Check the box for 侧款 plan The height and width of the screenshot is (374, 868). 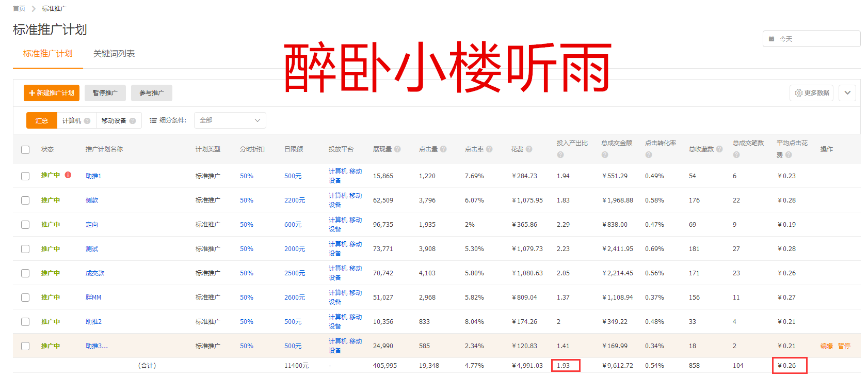click(25, 200)
